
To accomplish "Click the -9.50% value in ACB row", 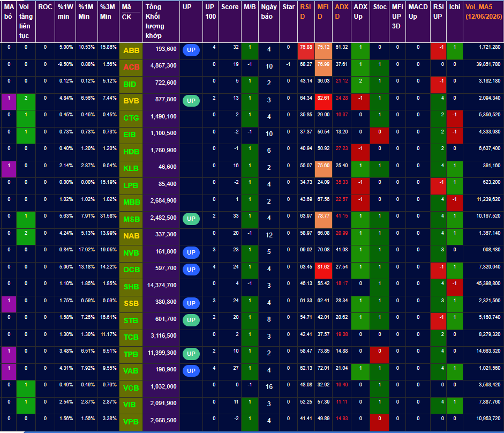I will pyautogui.click(x=65, y=64).
